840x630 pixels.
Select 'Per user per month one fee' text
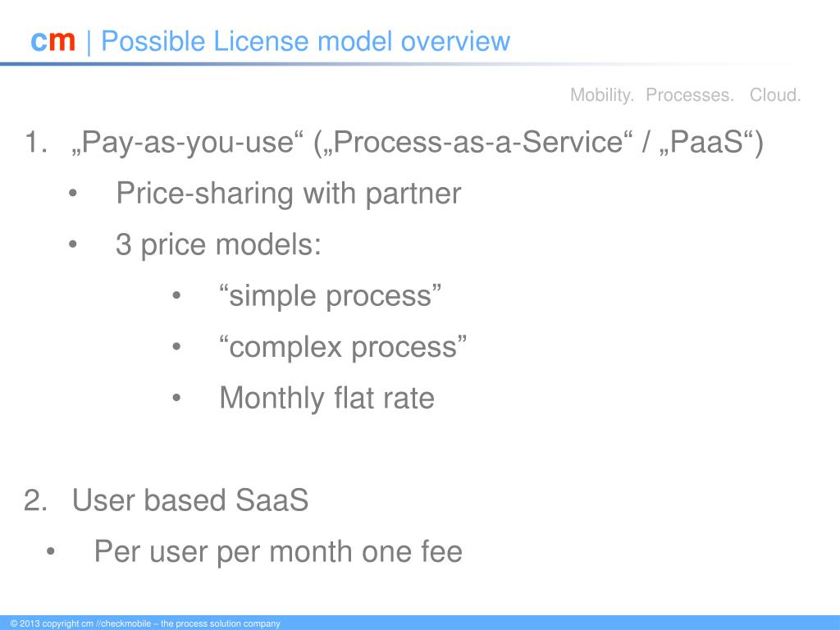(278, 552)
